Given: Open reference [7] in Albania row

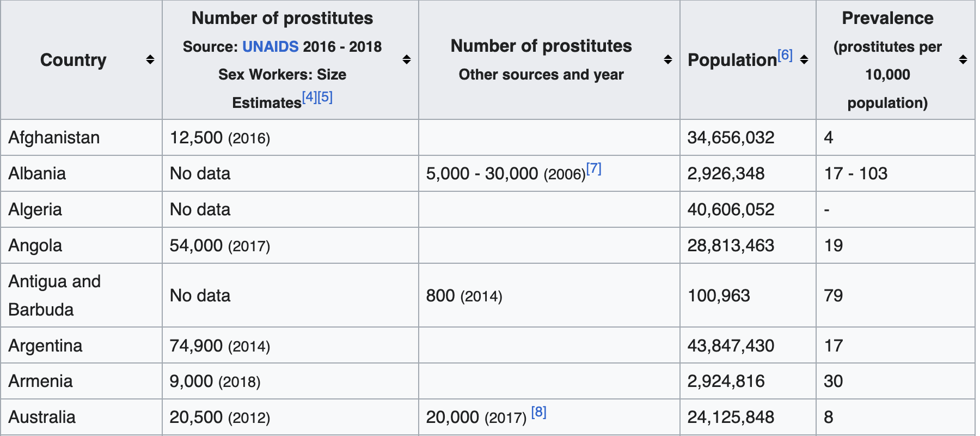Looking at the screenshot, I should click(x=593, y=169).
